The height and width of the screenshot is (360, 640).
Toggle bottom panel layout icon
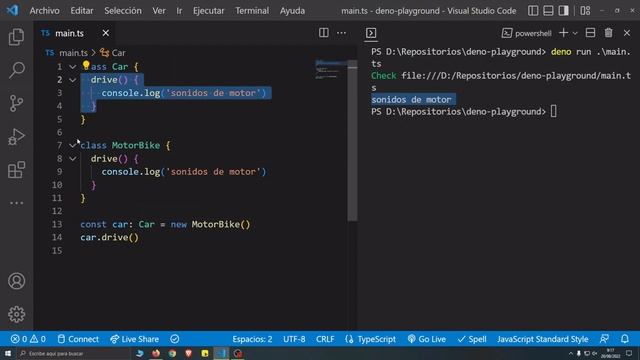coord(548,11)
